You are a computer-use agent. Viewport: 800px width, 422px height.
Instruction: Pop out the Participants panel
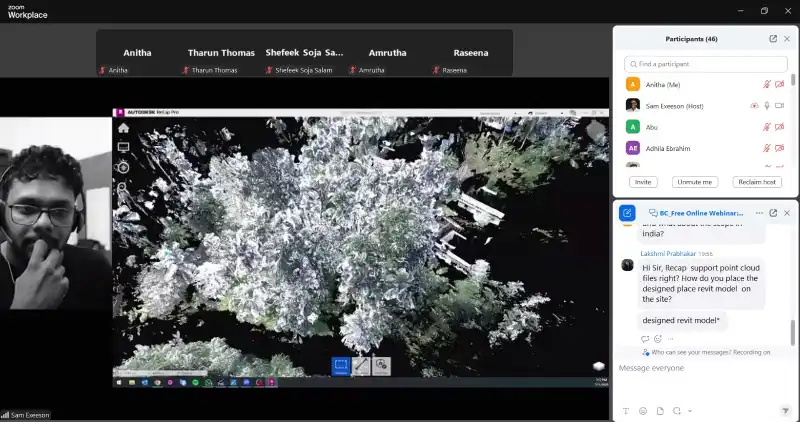(x=773, y=38)
